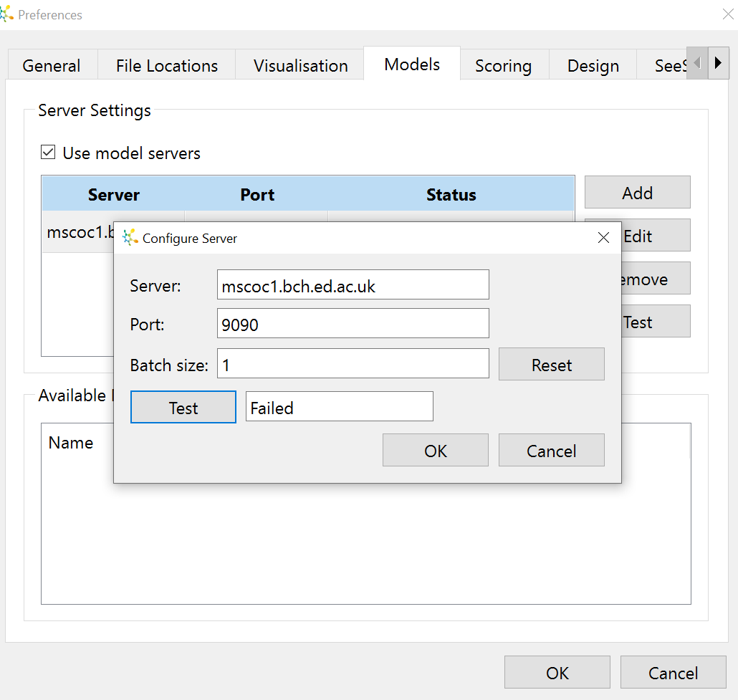Click into the Server address field

(x=353, y=286)
